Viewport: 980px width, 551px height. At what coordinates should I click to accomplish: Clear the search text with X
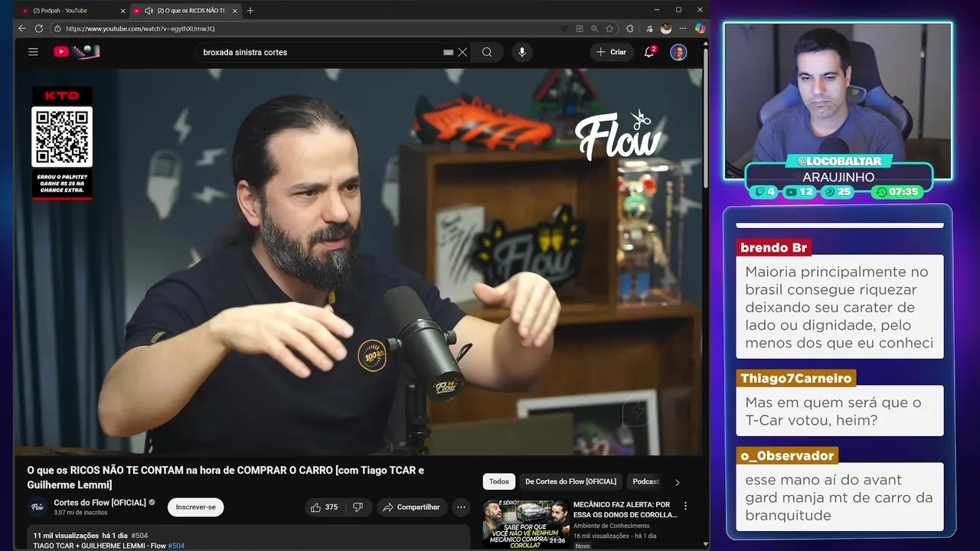click(x=462, y=52)
